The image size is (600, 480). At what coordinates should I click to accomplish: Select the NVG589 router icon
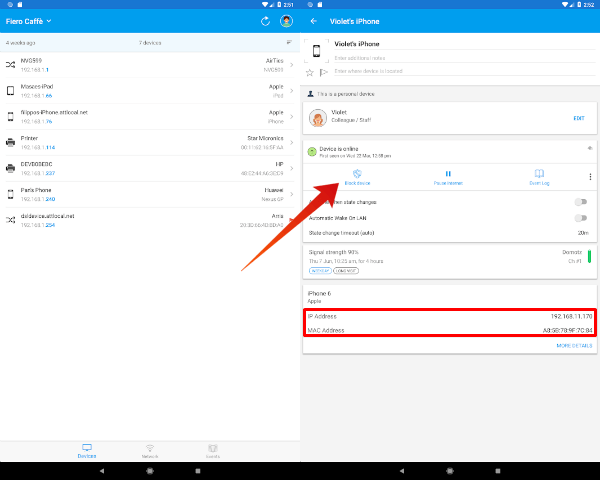[11, 65]
